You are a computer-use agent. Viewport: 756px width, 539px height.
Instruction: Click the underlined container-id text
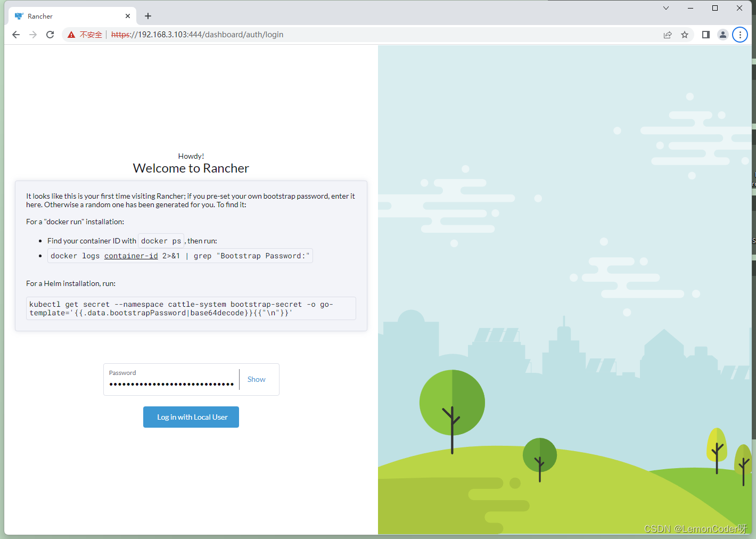click(x=131, y=256)
